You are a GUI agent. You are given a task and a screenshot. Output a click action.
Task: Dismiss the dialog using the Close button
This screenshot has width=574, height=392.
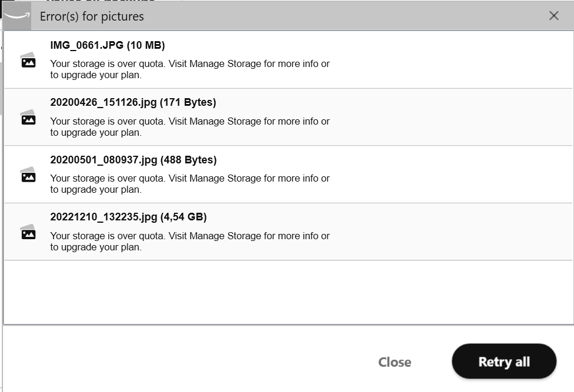coord(395,362)
